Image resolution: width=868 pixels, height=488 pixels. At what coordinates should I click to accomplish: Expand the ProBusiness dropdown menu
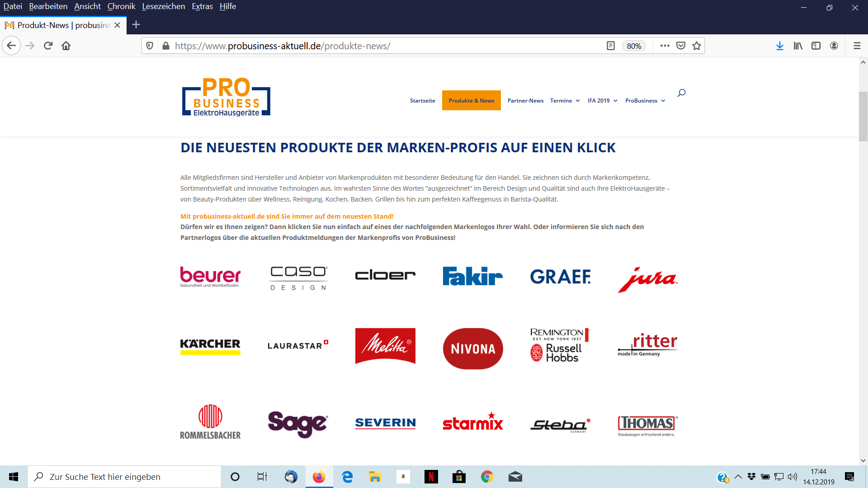point(645,101)
